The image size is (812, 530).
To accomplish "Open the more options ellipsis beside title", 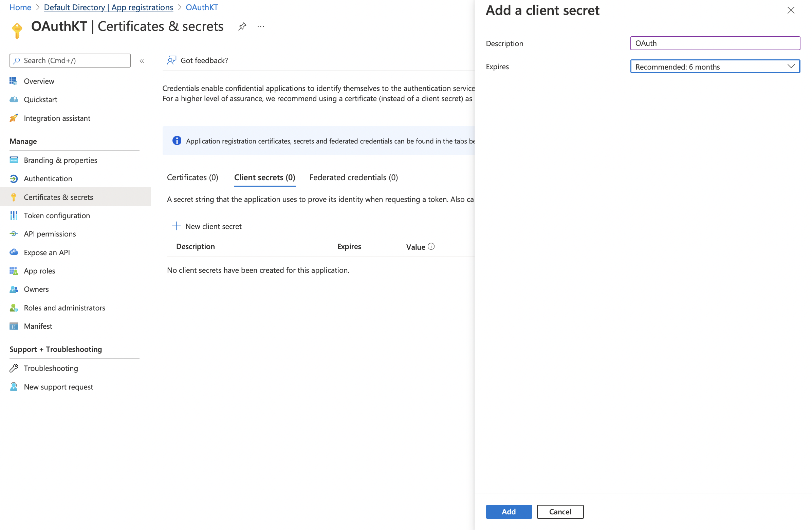I will 261,26.
